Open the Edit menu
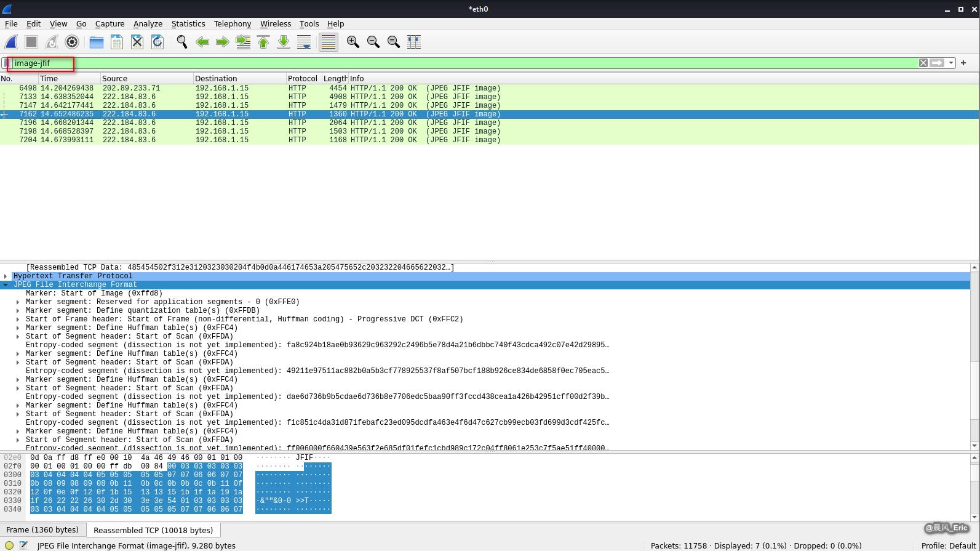 [x=33, y=23]
